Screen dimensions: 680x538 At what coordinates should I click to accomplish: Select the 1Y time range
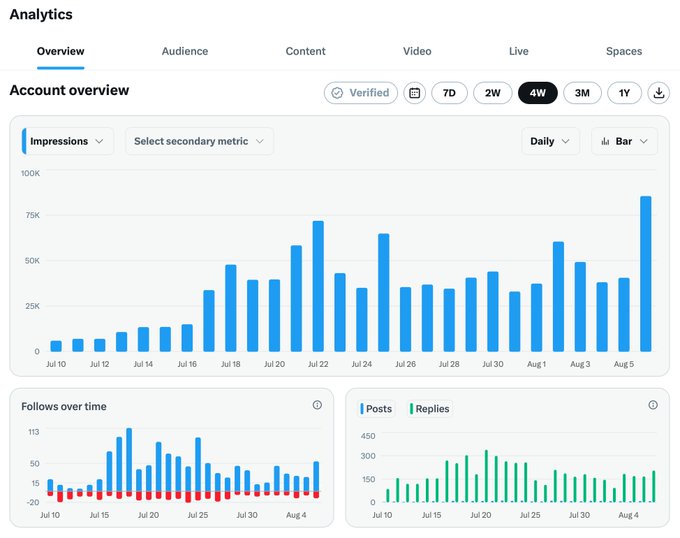(x=624, y=93)
